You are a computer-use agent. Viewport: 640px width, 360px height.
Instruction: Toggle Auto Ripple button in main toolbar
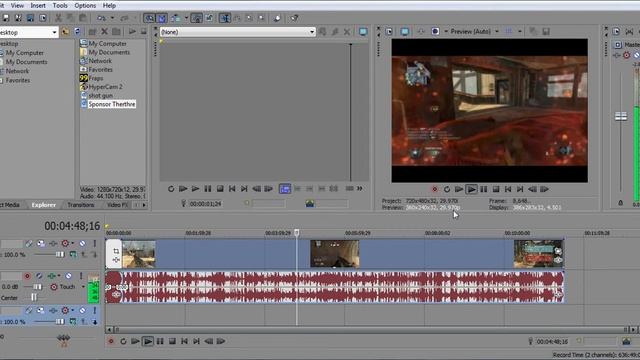(176, 18)
